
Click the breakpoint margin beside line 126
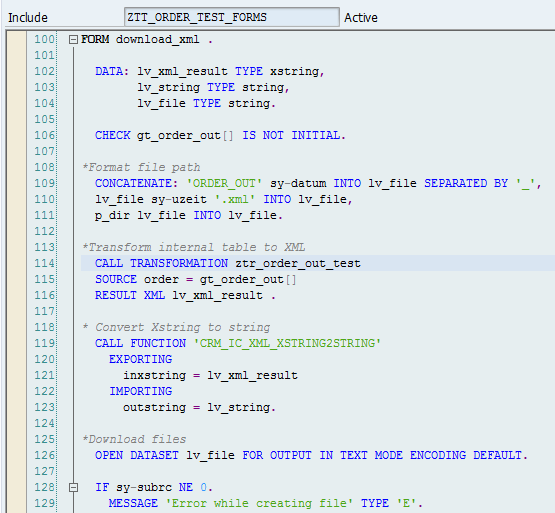click(17, 455)
